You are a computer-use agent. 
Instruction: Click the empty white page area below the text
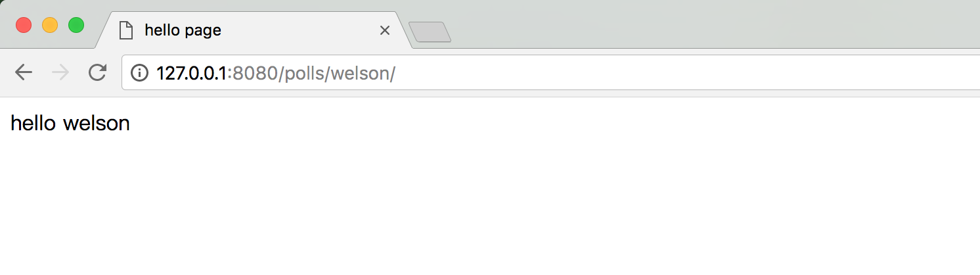tap(490, 204)
